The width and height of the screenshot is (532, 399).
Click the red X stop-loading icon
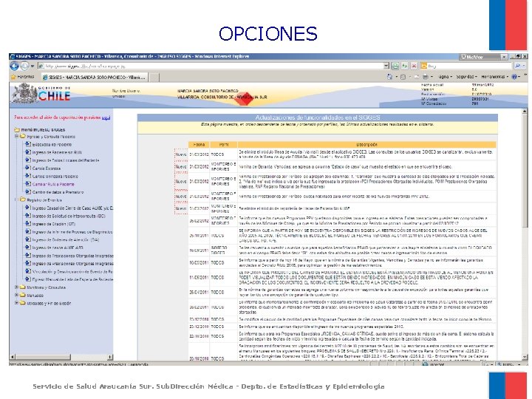pos(414,66)
